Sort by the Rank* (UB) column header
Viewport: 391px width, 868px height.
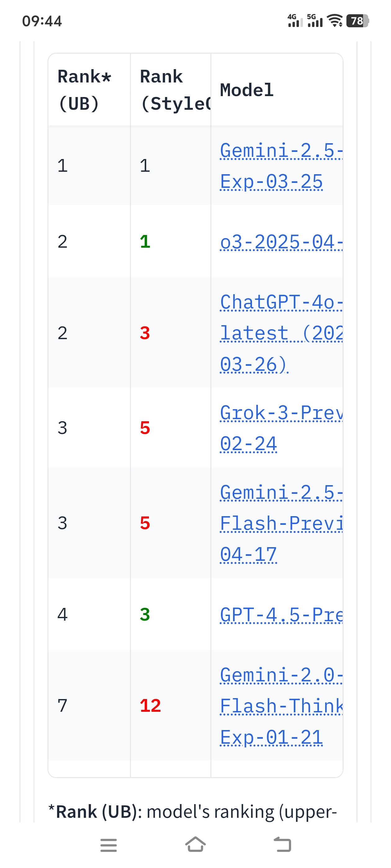[84, 90]
